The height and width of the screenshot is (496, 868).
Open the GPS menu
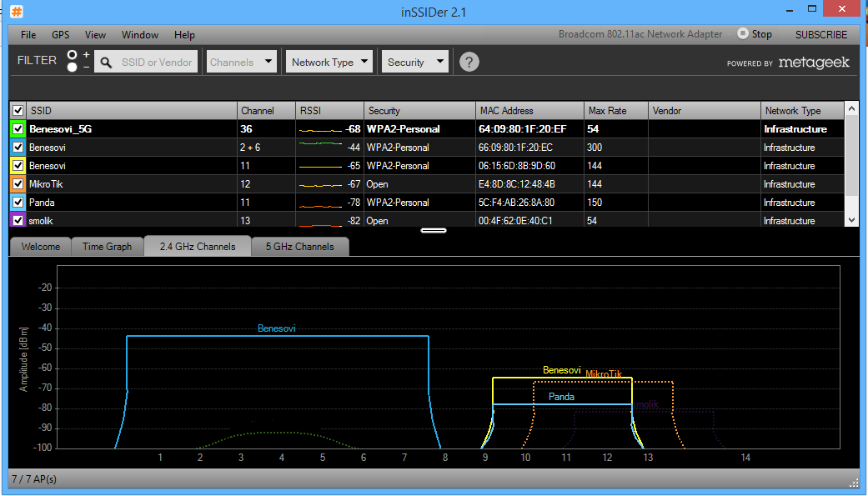[x=61, y=35]
